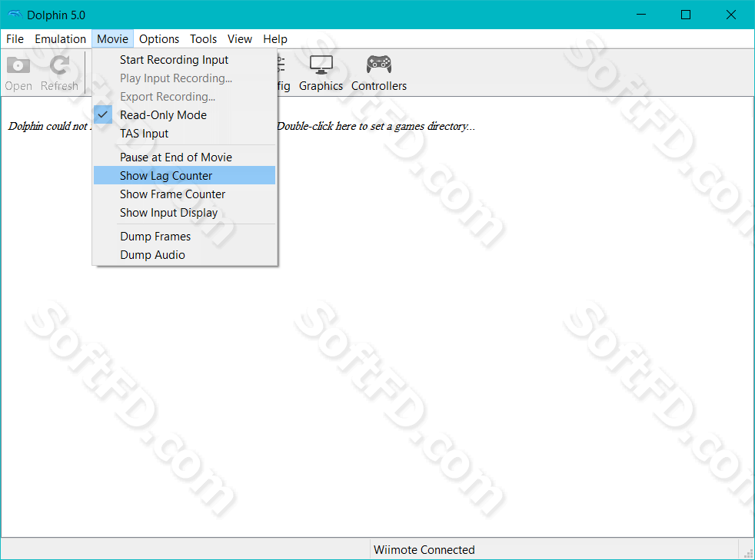Open Graphics settings from the toolbar

coord(321,73)
